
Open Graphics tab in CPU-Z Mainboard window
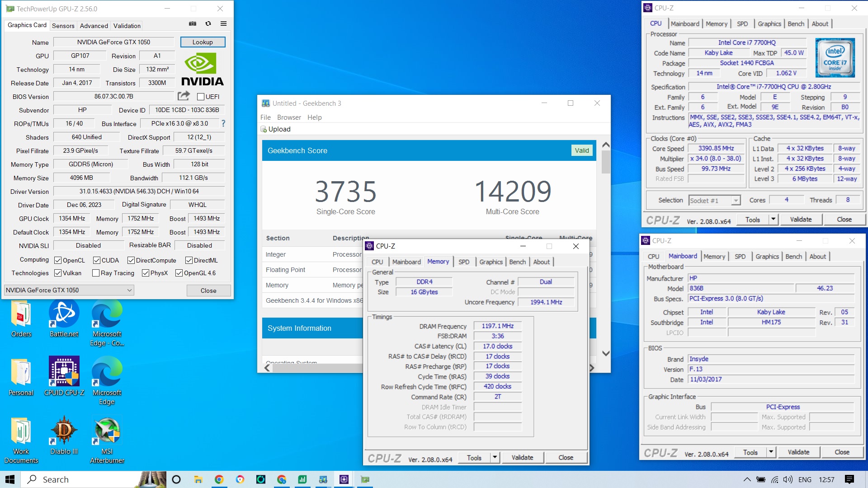(x=767, y=257)
